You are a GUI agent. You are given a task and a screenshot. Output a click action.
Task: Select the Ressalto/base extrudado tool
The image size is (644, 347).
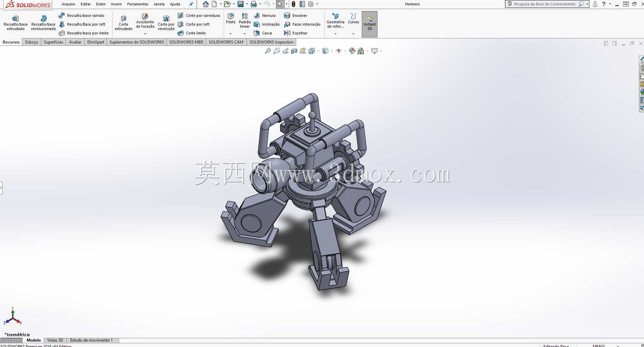click(x=16, y=23)
